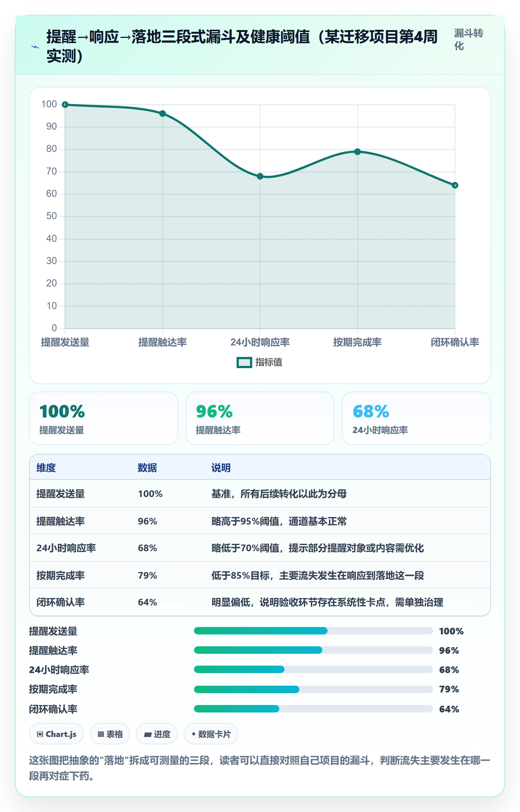Click the 维度 column header
Screen dimensions: 520x812
pyautogui.click(x=46, y=468)
